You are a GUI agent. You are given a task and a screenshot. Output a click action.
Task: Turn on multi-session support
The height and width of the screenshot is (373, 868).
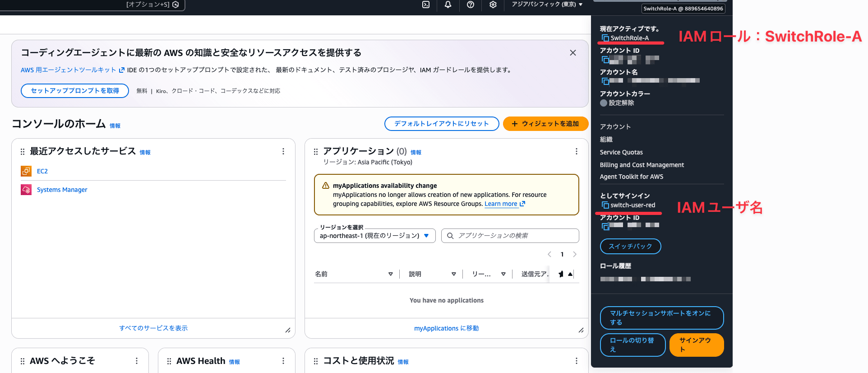(662, 318)
